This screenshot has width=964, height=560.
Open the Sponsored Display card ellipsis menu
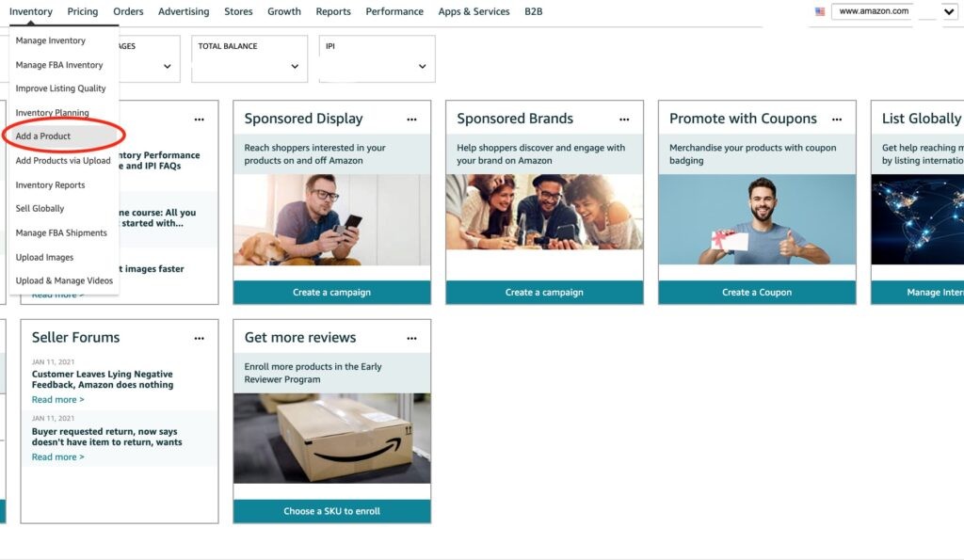click(x=411, y=120)
